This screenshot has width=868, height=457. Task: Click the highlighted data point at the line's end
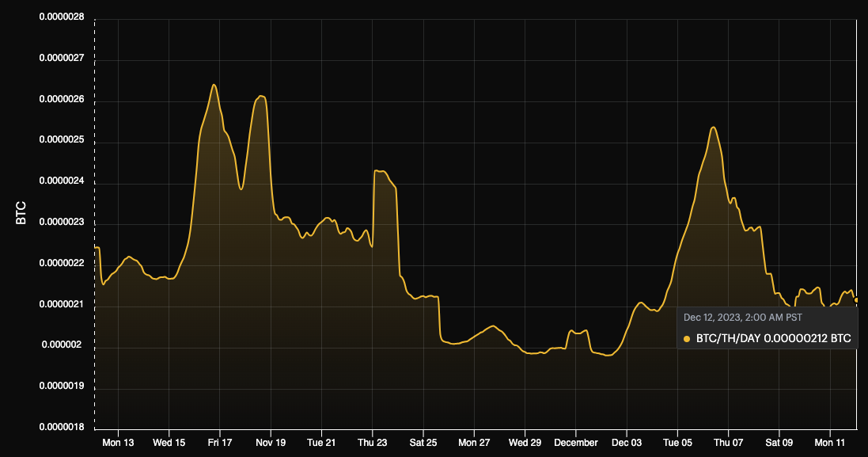[x=856, y=299]
